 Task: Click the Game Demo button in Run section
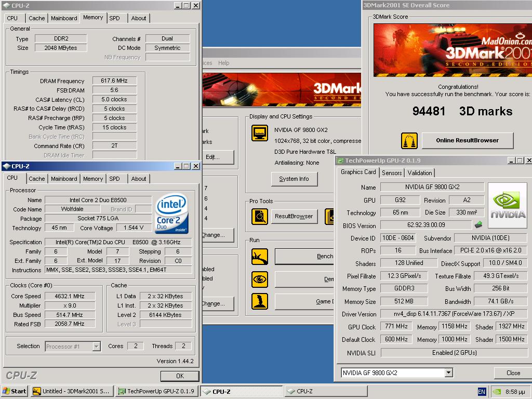(x=304, y=302)
